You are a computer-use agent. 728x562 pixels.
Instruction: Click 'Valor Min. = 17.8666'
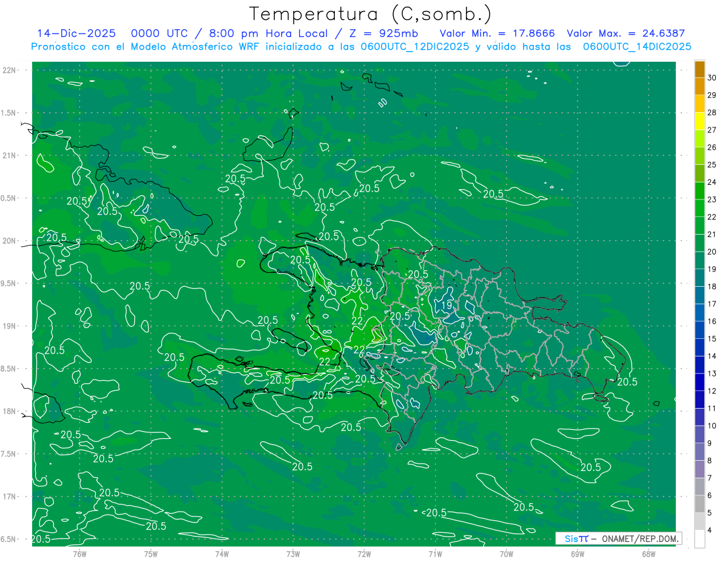pos(497,33)
